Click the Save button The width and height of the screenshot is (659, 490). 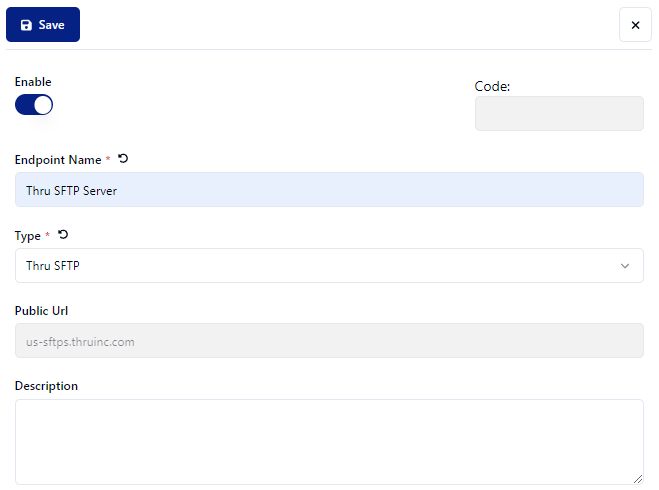point(43,25)
